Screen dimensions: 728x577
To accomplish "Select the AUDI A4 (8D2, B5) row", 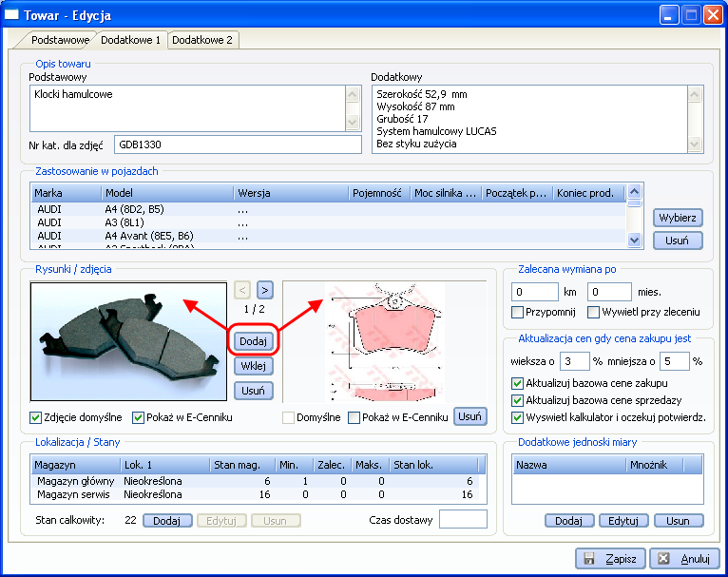I will tap(329, 209).
